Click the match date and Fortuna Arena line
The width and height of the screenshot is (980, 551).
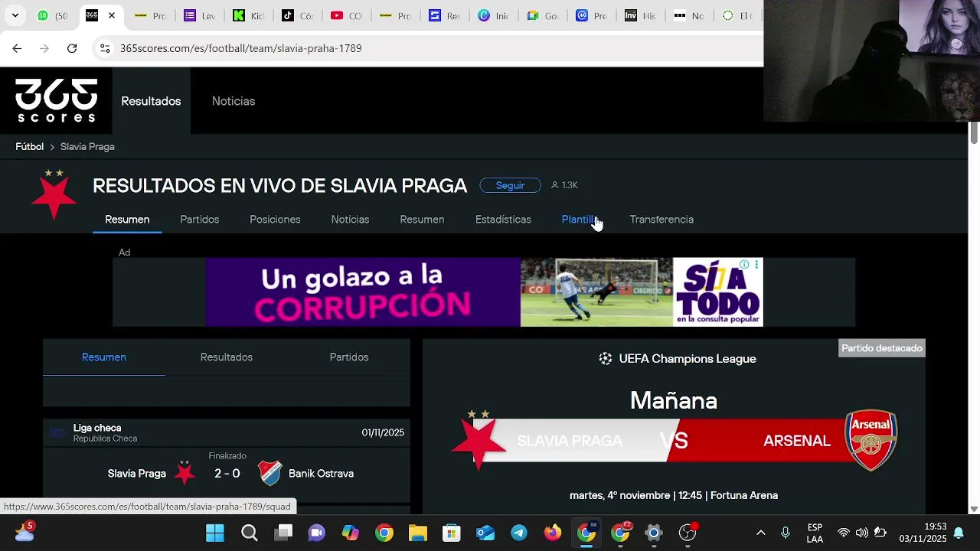[674, 496]
